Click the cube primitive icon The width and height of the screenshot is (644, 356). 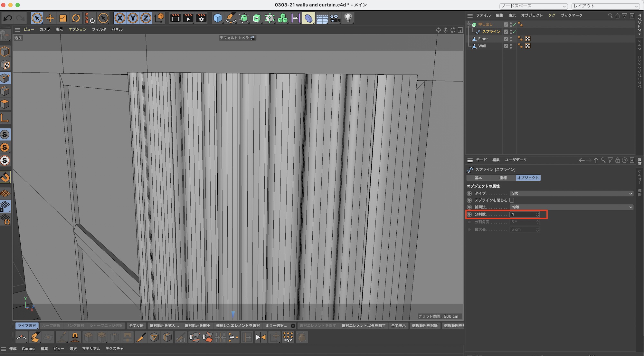pos(218,18)
